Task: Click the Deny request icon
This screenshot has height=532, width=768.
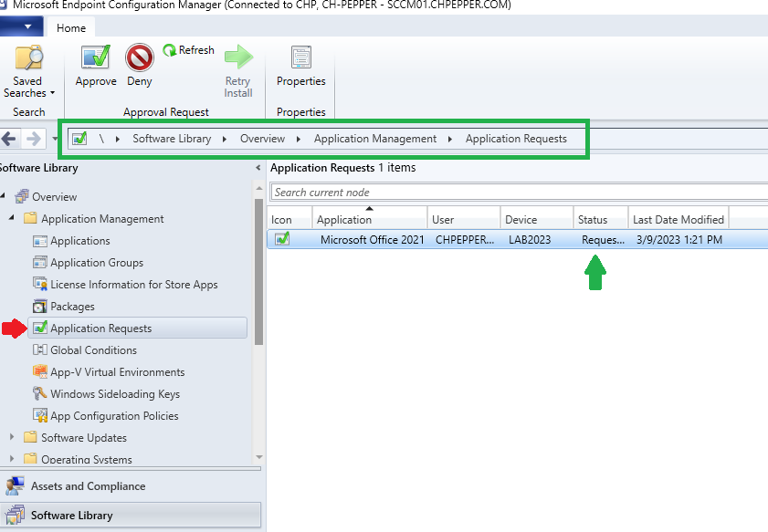Action: (x=140, y=57)
